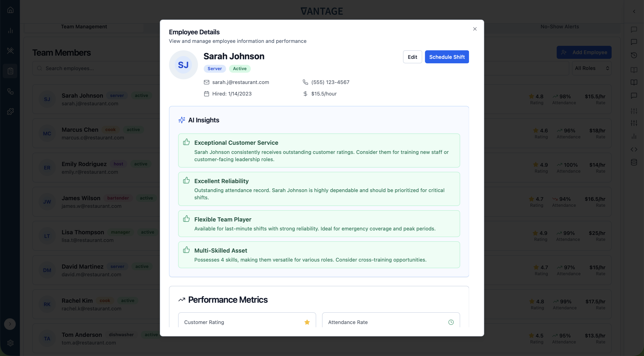The width and height of the screenshot is (644, 356).
Task: Switch to the Team Management tab
Action: pyautogui.click(x=84, y=26)
